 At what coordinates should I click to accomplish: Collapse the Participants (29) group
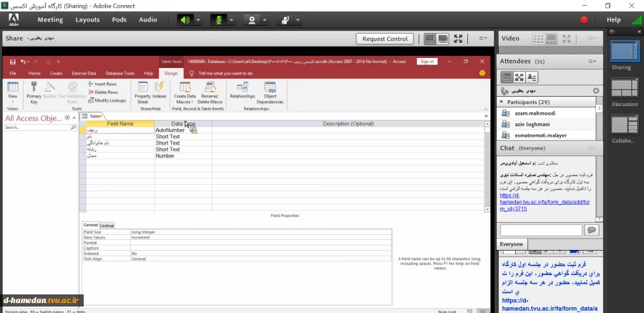(x=502, y=102)
